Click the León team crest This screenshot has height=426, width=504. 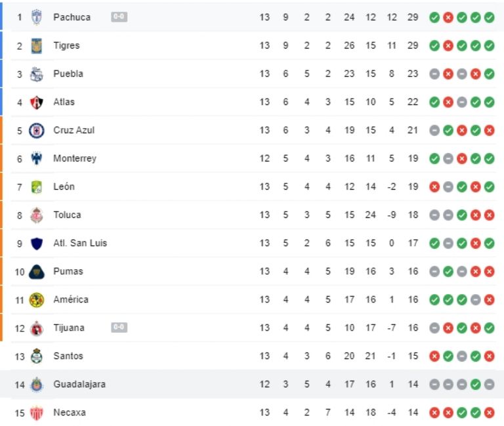(37, 187)
